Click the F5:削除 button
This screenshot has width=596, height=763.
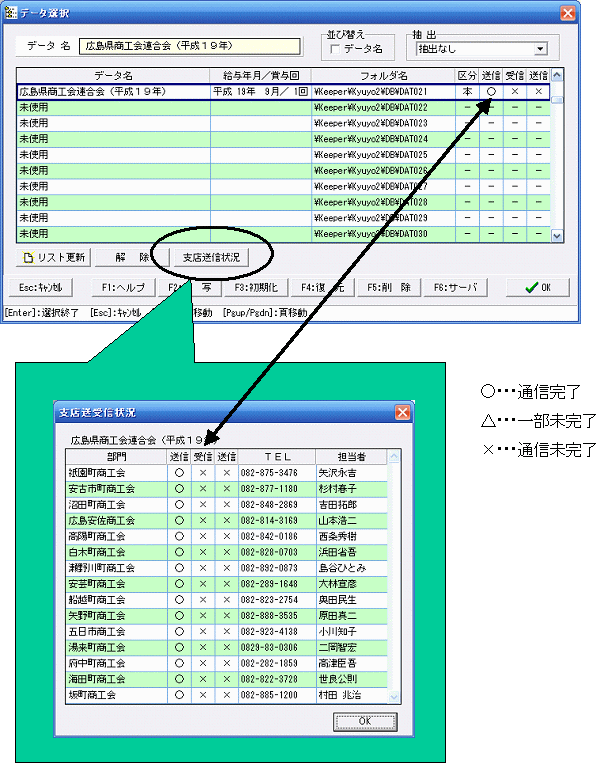coord(389,287)
